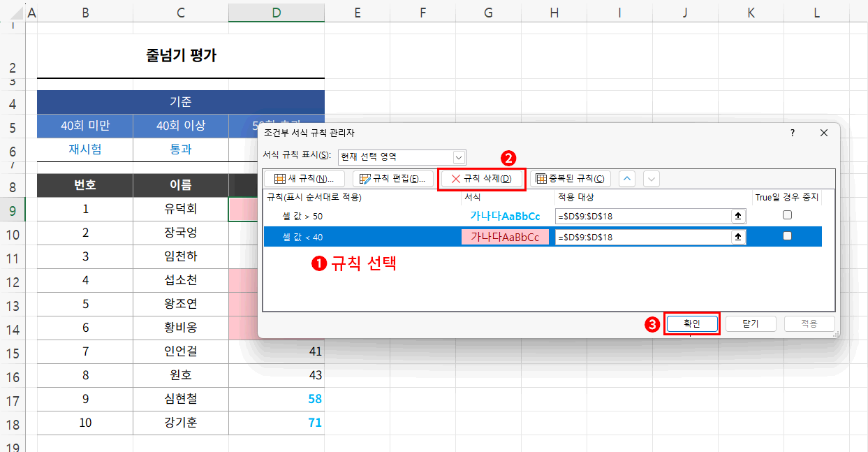Screen dimensions: 868x452
Task: Click the 규칙(표시 순서대로 적용) column header
Action: 362,198
